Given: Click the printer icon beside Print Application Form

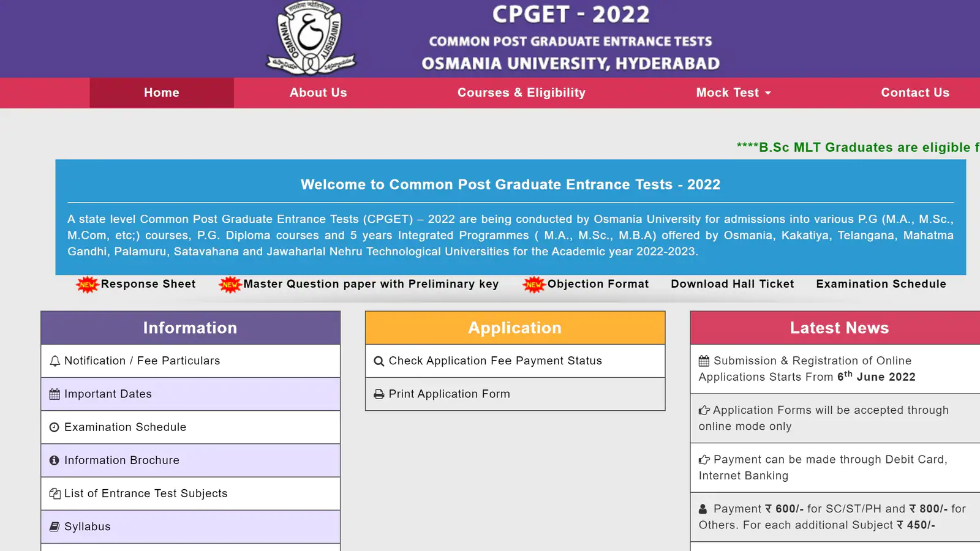Looking at the screenshot, I should [x=379, y=394].
